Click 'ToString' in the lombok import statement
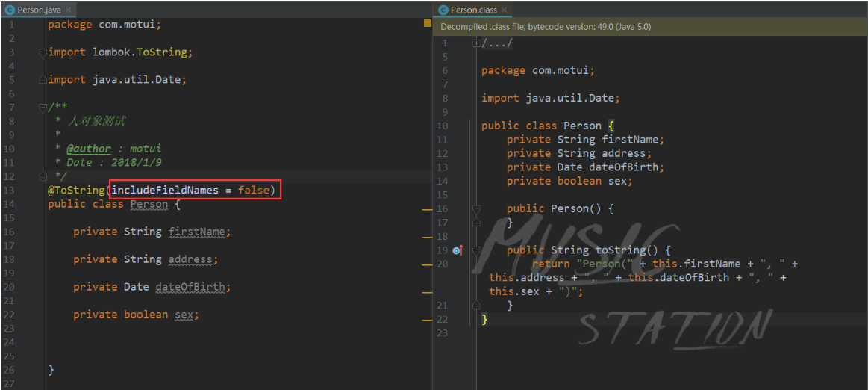This screenshot has height=390, width=868. [162, 52]
